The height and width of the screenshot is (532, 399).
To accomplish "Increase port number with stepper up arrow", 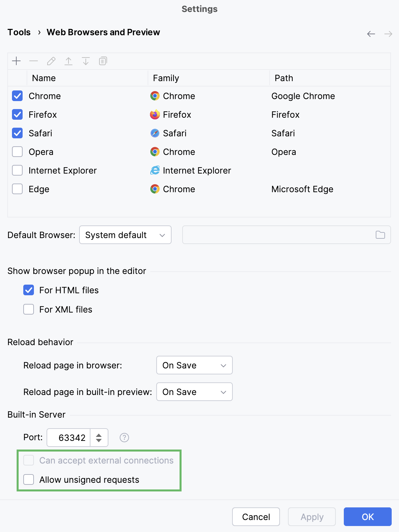I will 99,435.
